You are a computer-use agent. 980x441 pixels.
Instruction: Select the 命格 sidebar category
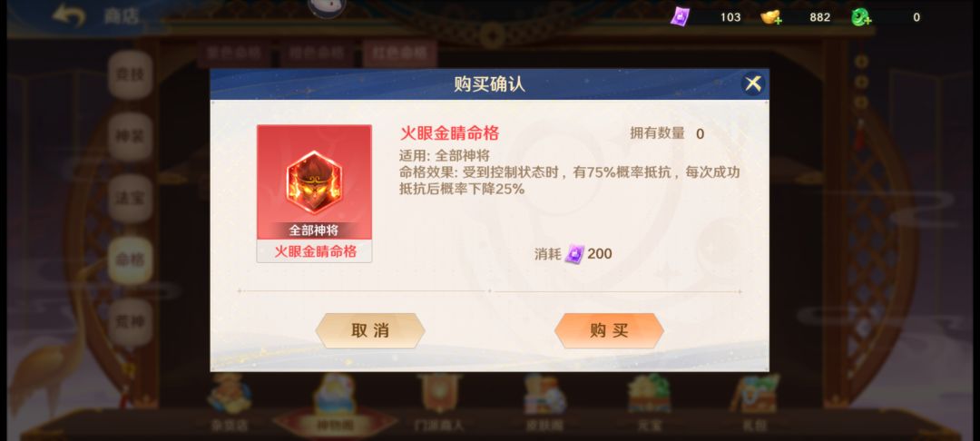click(x=130, y=260)
